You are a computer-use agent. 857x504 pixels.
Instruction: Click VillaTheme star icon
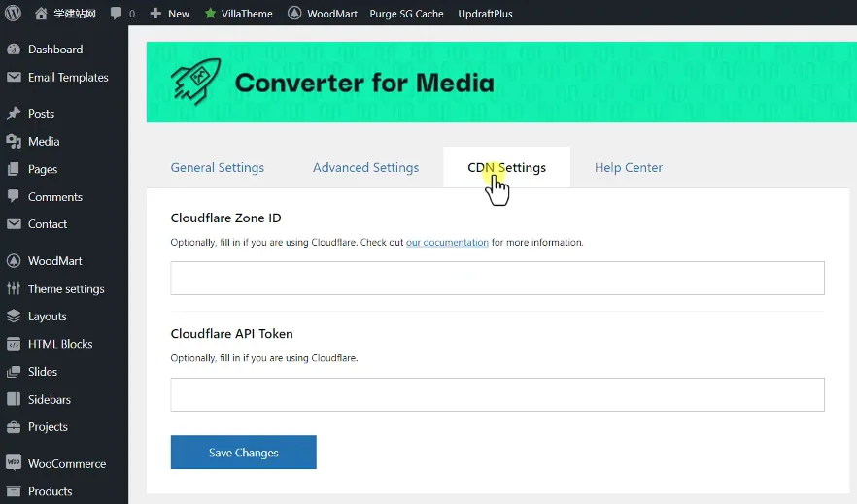[x=210, y=13]
